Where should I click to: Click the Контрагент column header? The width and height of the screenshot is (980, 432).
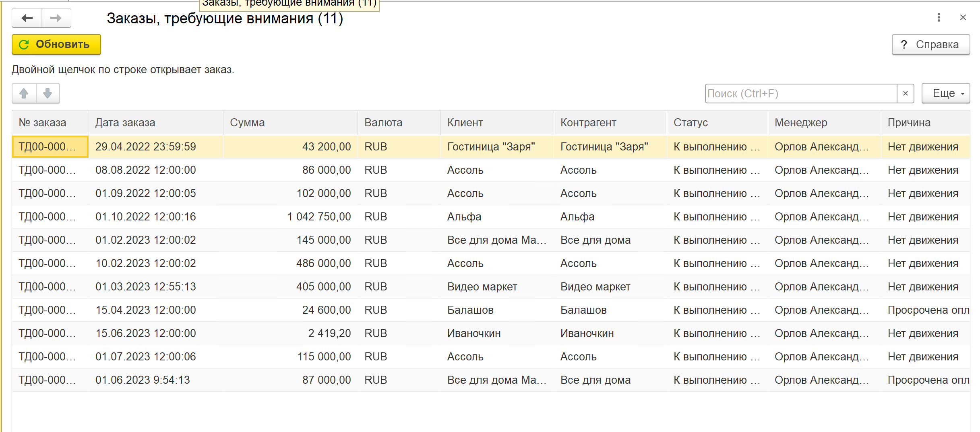[x=610, y=123]
